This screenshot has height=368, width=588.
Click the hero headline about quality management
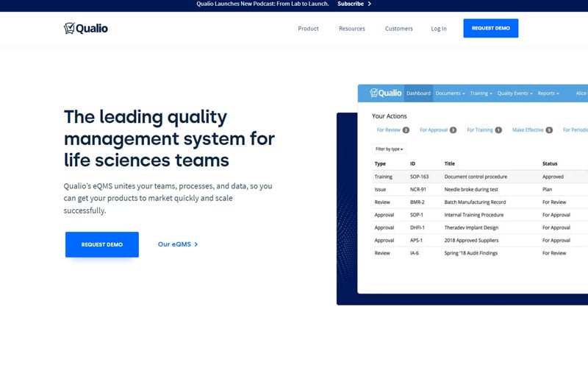169,138
